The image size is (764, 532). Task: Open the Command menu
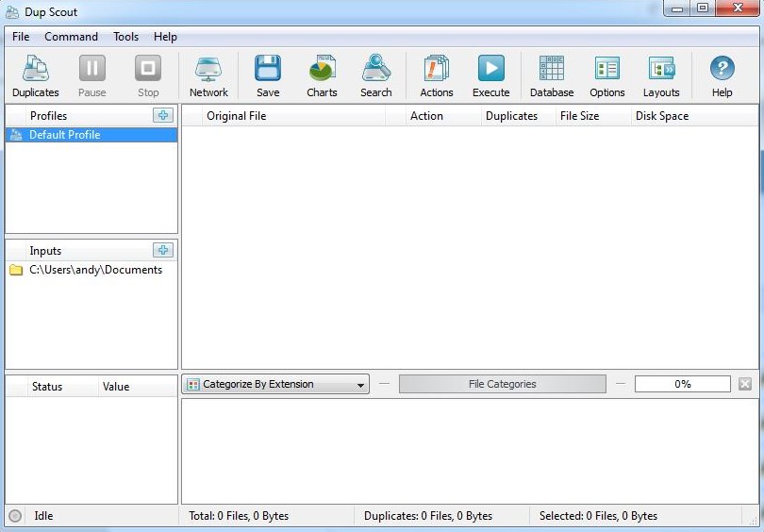(x=71, y=37)
